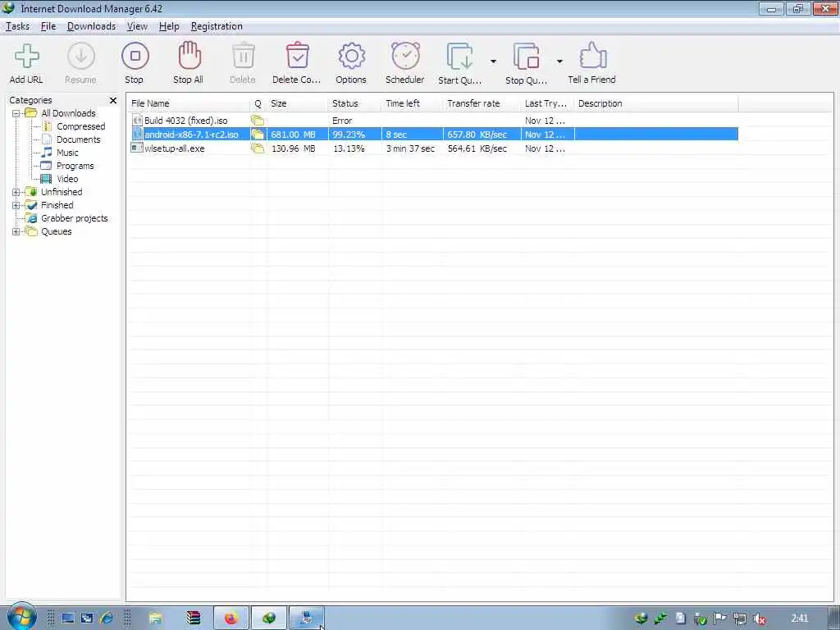The width and height of the screenshot is (840, 630).
Task: Open the Start Queue dropdown arrow
Action: [493, 62]
